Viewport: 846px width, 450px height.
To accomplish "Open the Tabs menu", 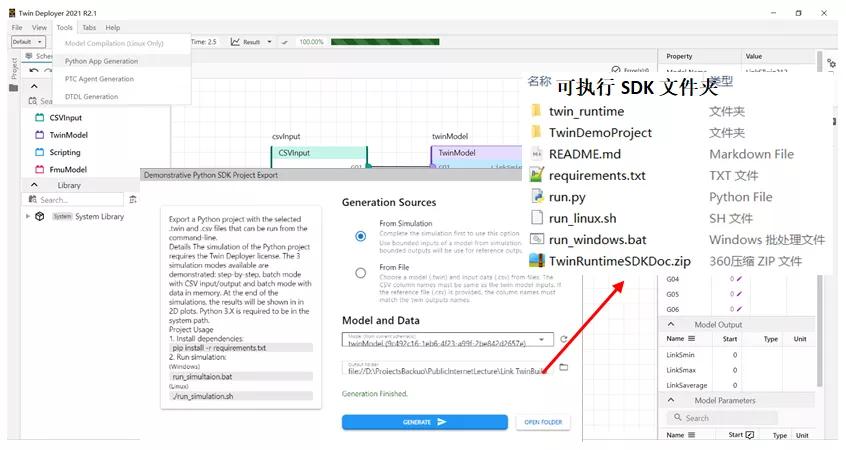I will pos(89,28).
